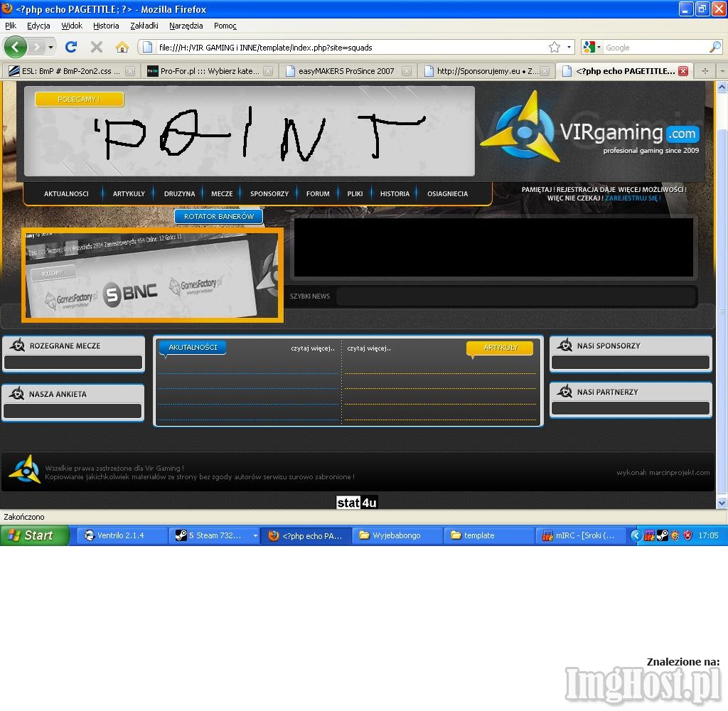The width and height of the screenshot is (728, 711).
Task: Switch to the Sponsorujemy.eu tab
Action: [486, 71]
